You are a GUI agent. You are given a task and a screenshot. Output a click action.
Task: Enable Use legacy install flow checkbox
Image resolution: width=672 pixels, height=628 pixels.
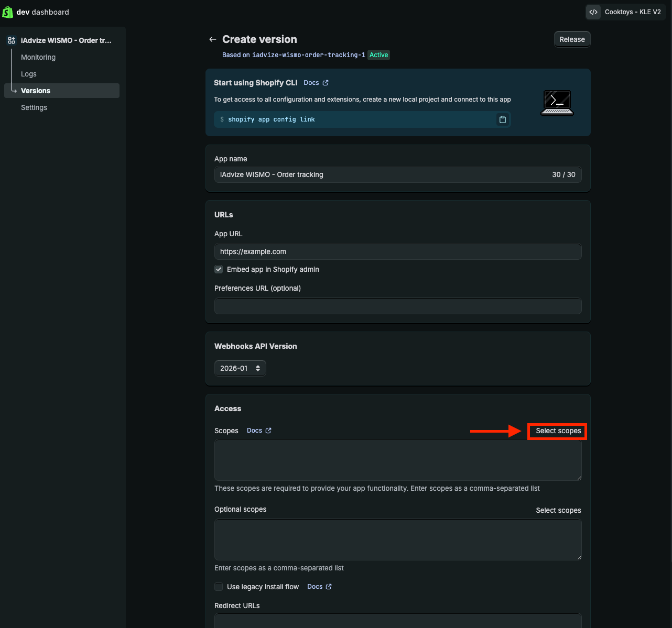[x=219, y=587]
